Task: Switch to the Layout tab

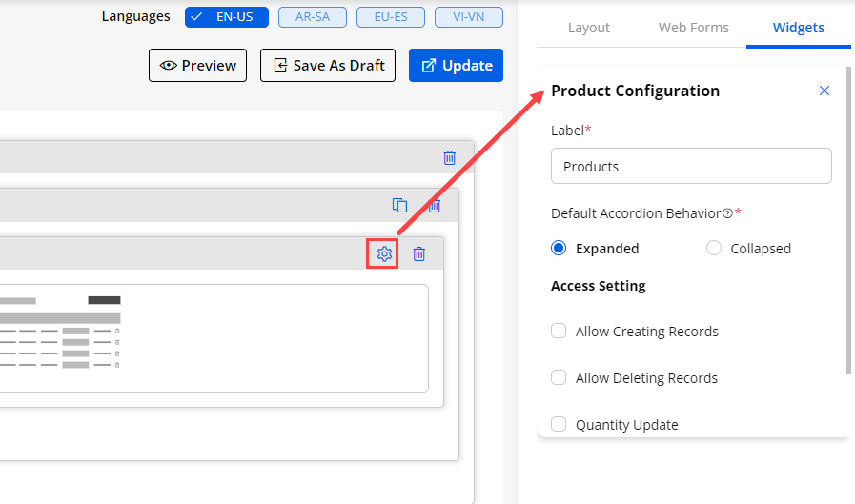Action: point(588,28)
